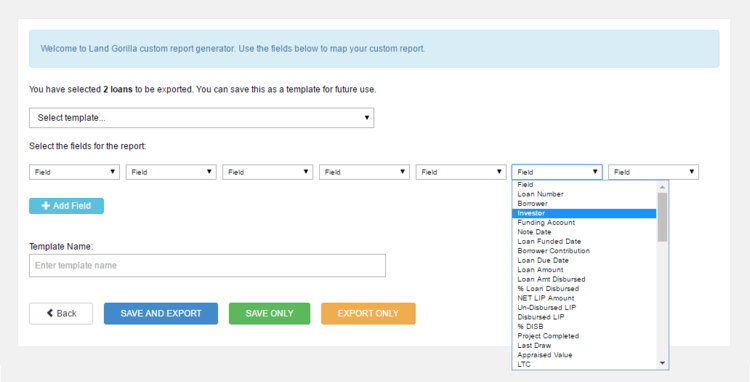Select the LTC option in the list
The width and height of the screenshot is (750, 382).
point(584,364)
